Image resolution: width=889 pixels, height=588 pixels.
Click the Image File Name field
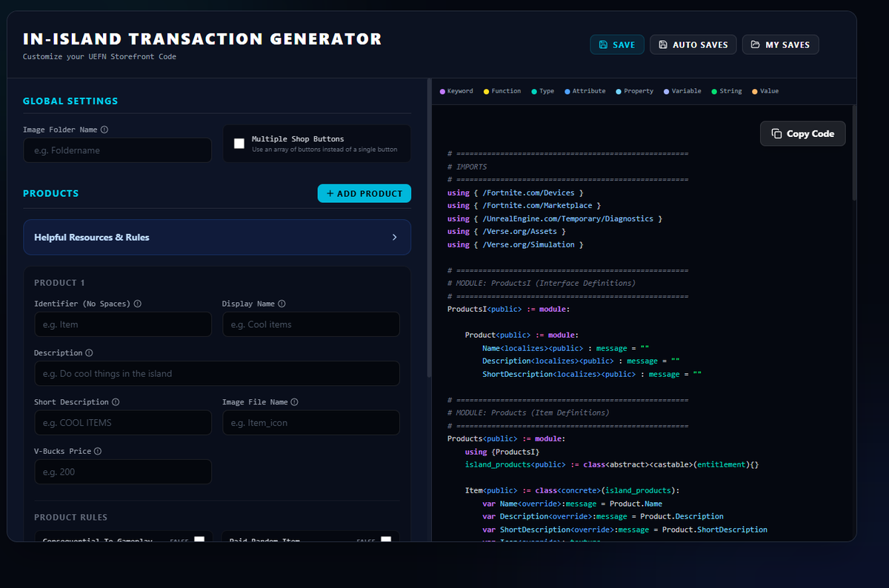[x=311, y=423]
